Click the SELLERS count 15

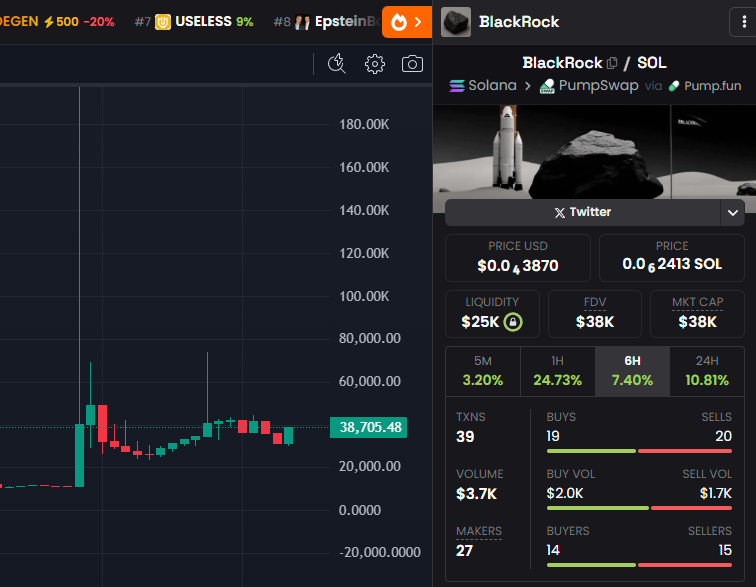pos(725,550)
